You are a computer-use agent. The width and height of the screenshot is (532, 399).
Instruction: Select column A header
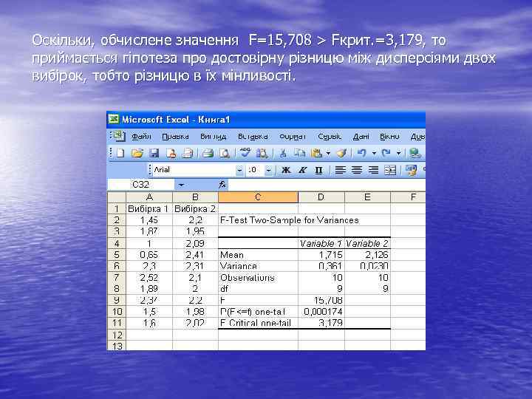click(149, 197)
